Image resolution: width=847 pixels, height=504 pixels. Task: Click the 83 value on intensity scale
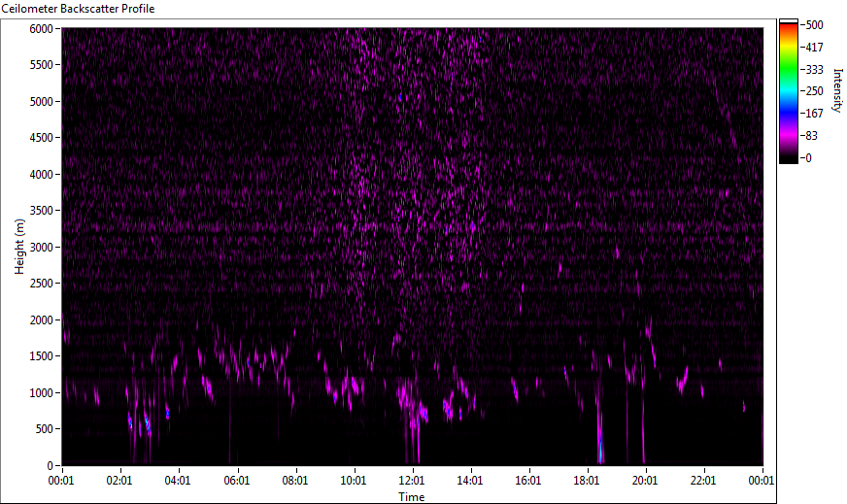click(x=811, y=136)
